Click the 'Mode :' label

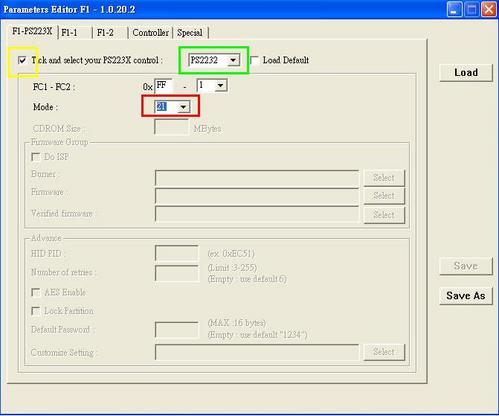[x=46, y=107]
